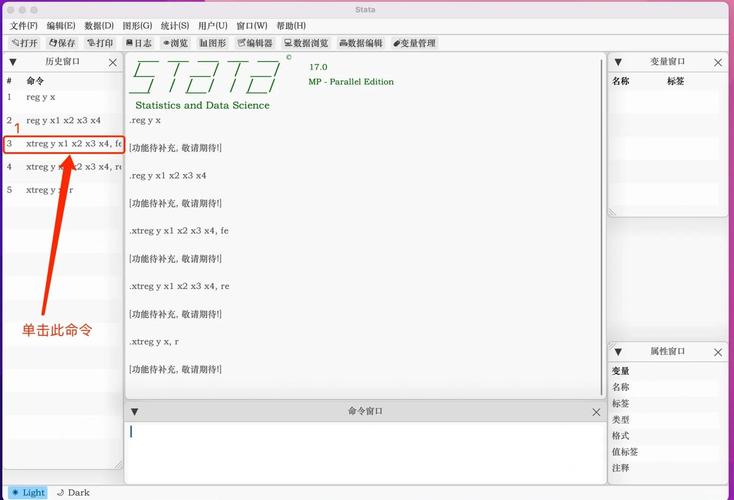
Task: Click '.xtreg y x1 x2 x3 x4, fe' in results
Action: (x=179, y=231)
